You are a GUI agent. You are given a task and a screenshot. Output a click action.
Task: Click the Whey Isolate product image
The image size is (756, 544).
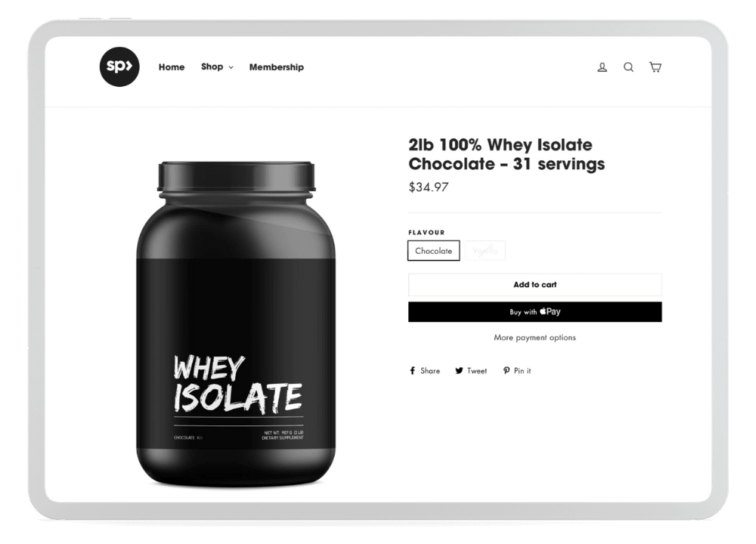pyautogui.click(x=236, y=324)
